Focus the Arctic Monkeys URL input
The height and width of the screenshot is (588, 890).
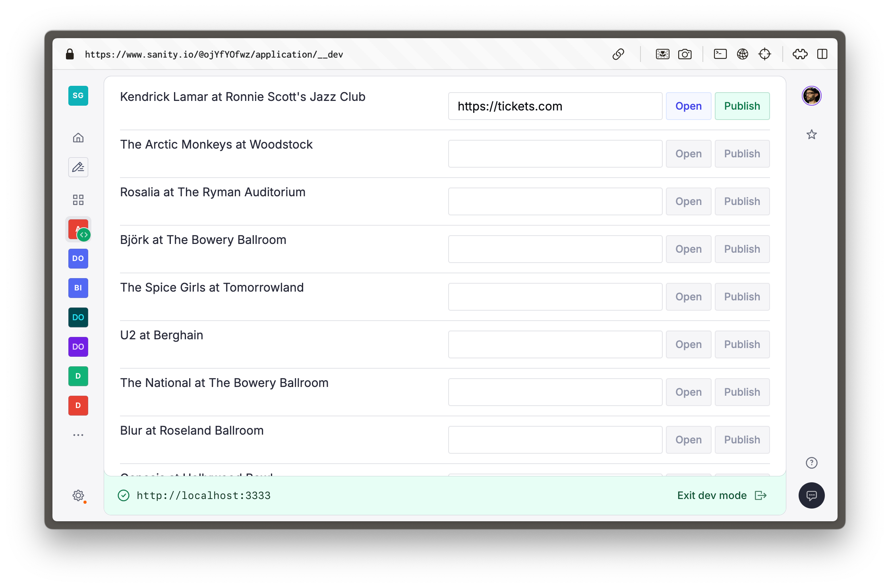click(555, 154)
